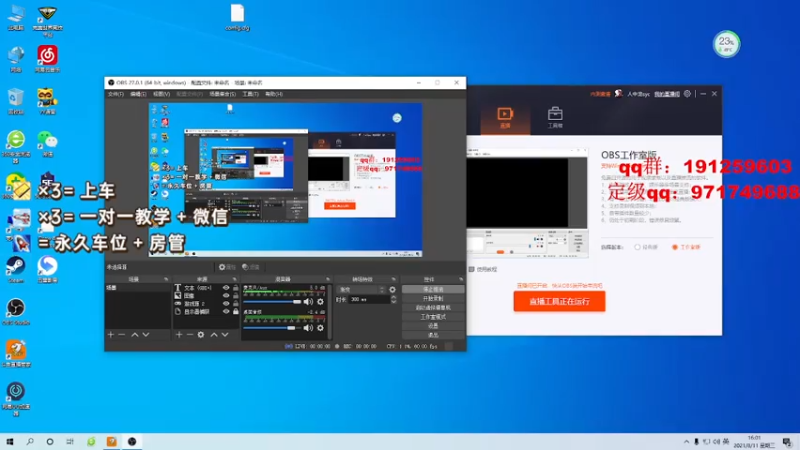Click Start Virtual Camera button
This screenshot has width=800, height=450.
pos(433,308)
